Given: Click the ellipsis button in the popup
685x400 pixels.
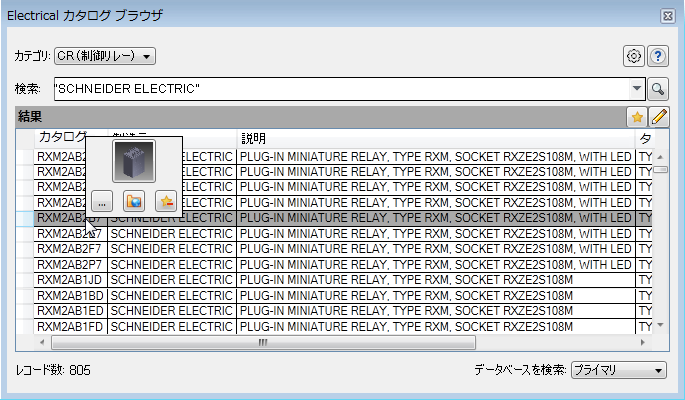Looking at the screenshot, I should pos(102,201).
